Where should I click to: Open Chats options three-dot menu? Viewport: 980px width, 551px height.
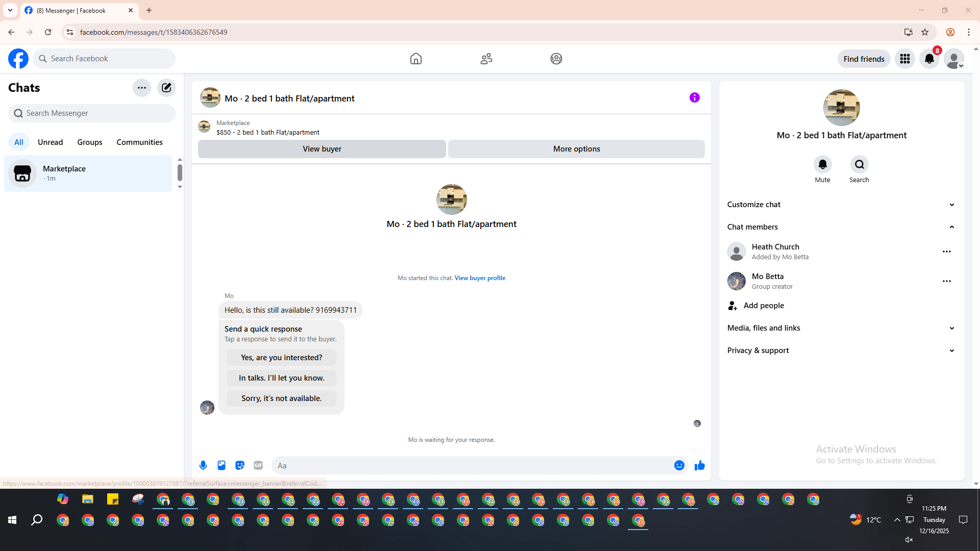coord(142,88)
